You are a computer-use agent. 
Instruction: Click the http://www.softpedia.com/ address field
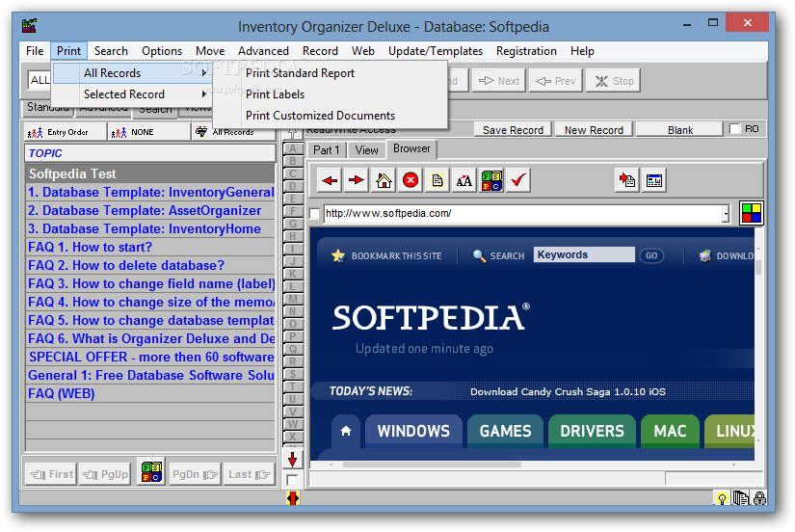coord(522,214)
